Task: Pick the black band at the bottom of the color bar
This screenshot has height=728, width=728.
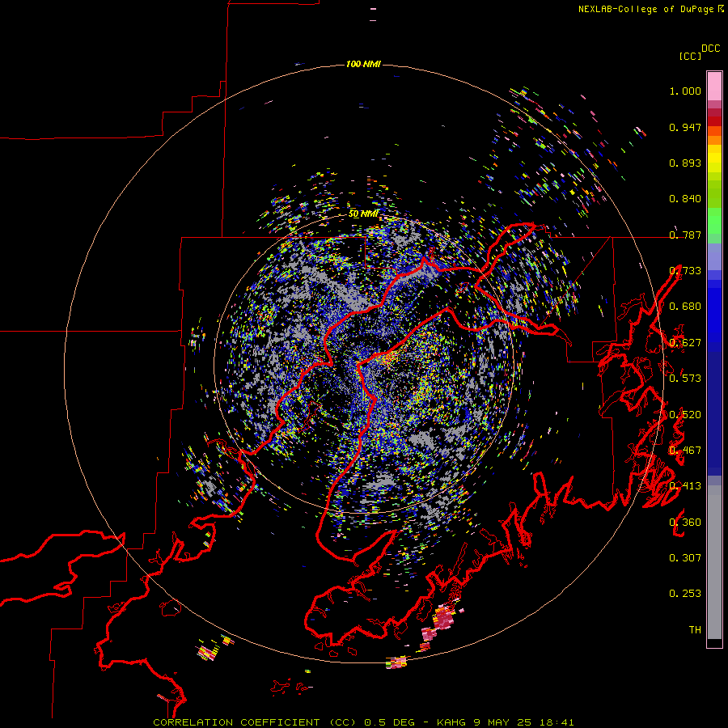Action: pos(714,643)
